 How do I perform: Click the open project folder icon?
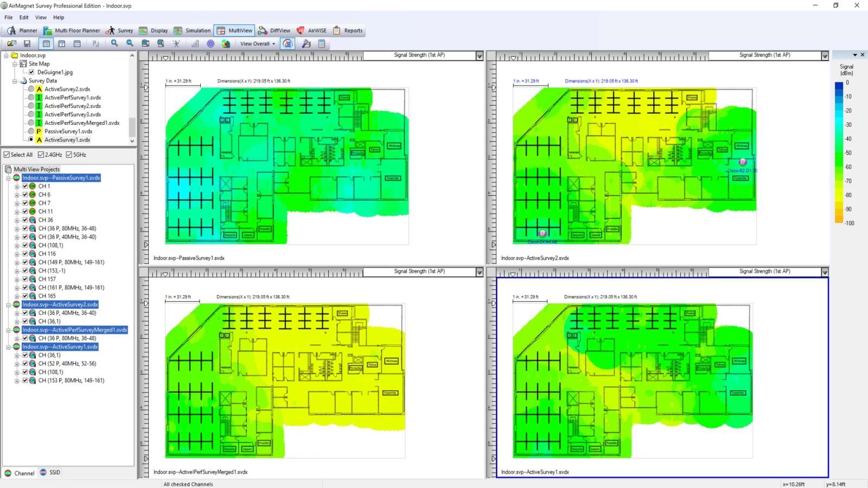[12, 43]
